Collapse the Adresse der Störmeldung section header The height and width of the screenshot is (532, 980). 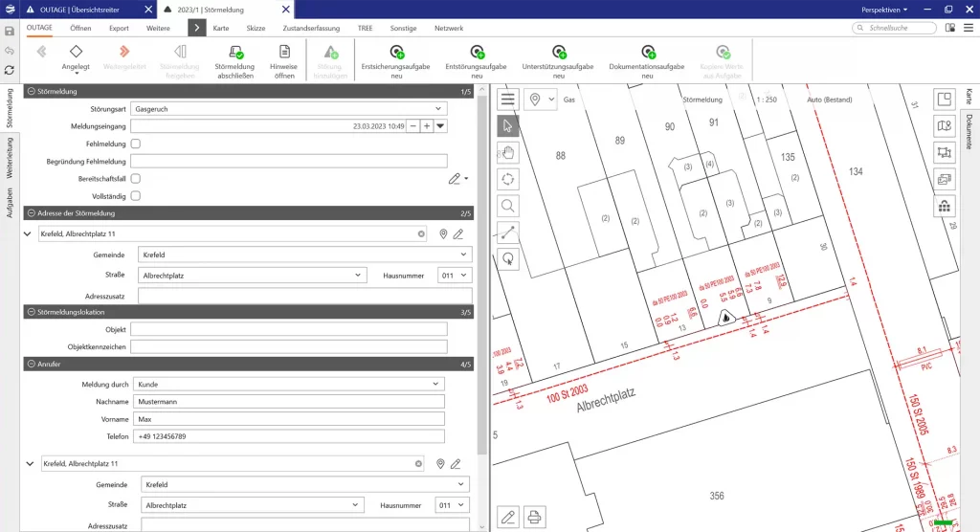point(30,213)
